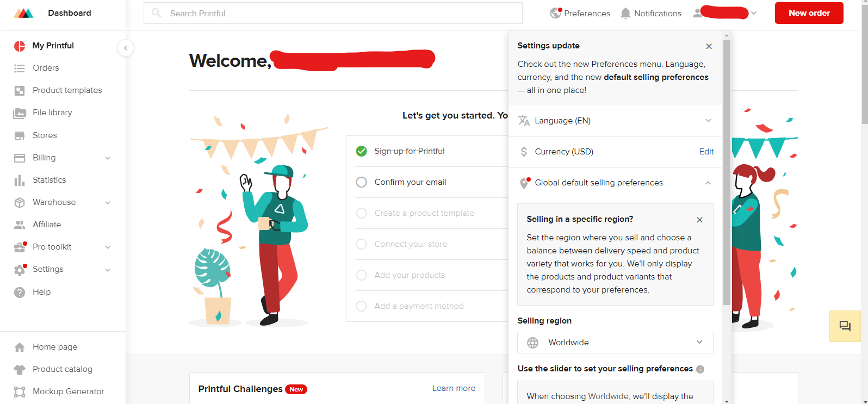Open the Selling region Worldwide dropdown
The width and height of the screenshot is (868, 404).
[615, 343]
